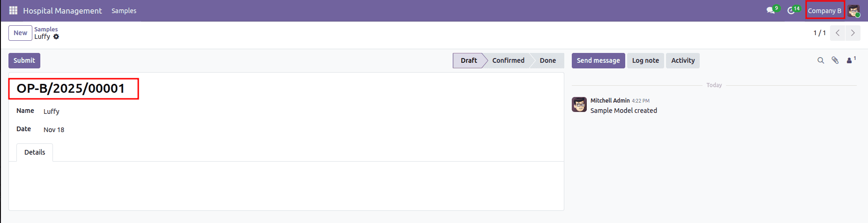Viewport: 868px width, 223px height.
Task: Create a New record
Action: click(20, 33)
